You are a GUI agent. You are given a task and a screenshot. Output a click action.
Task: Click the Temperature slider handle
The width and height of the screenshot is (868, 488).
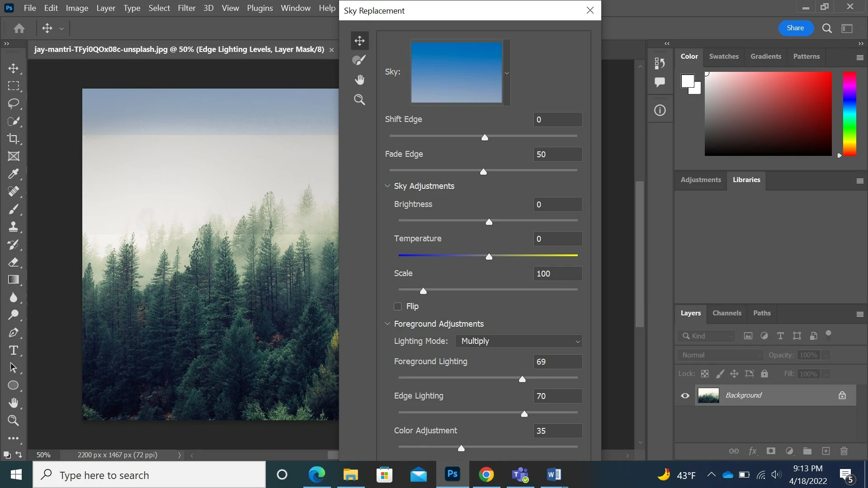489,257
